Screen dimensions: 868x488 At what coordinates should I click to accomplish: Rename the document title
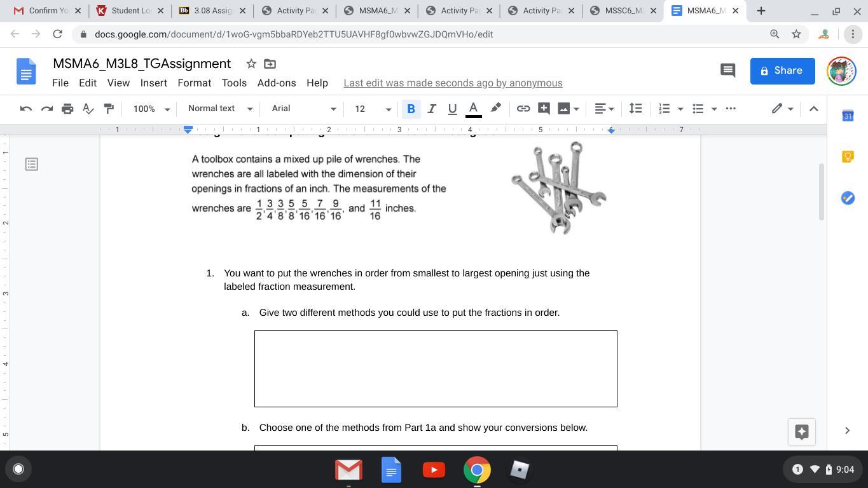[142, 64]
